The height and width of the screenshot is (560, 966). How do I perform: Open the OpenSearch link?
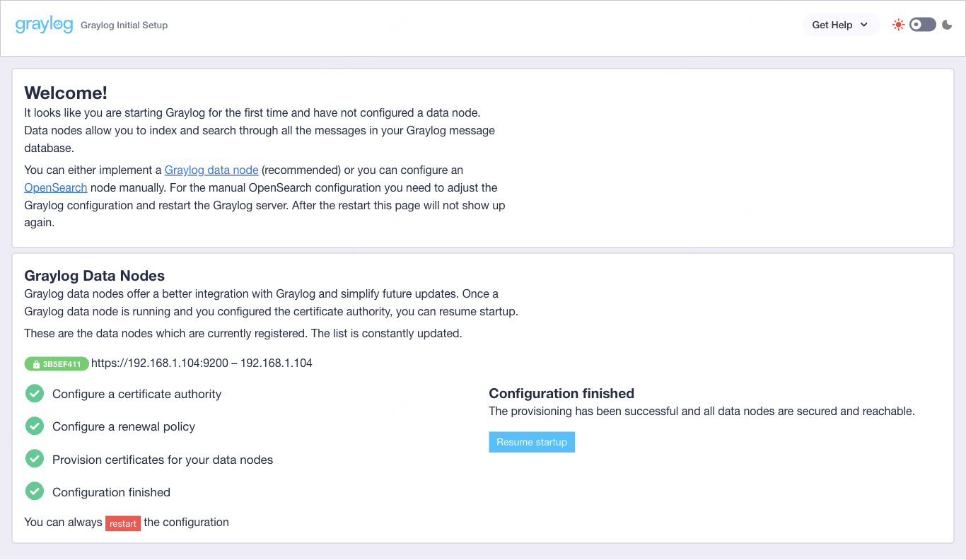click(55, 187)
